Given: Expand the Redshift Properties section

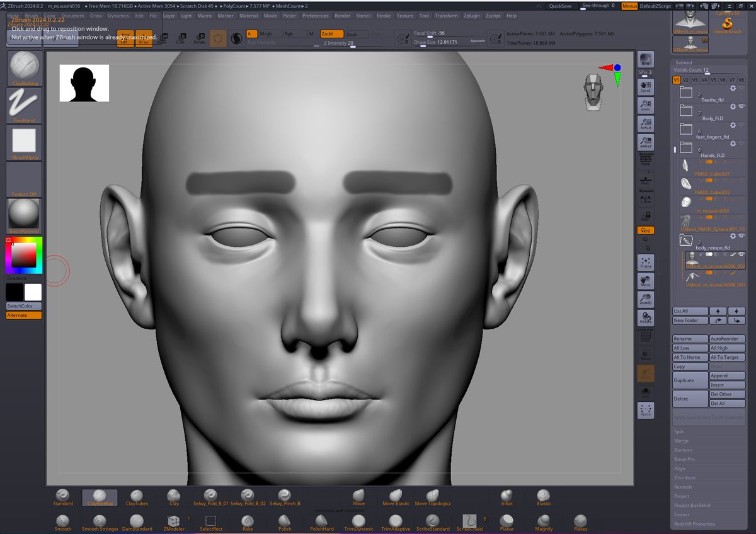Looking at the screenshot, I should click(x=694, y=524).
